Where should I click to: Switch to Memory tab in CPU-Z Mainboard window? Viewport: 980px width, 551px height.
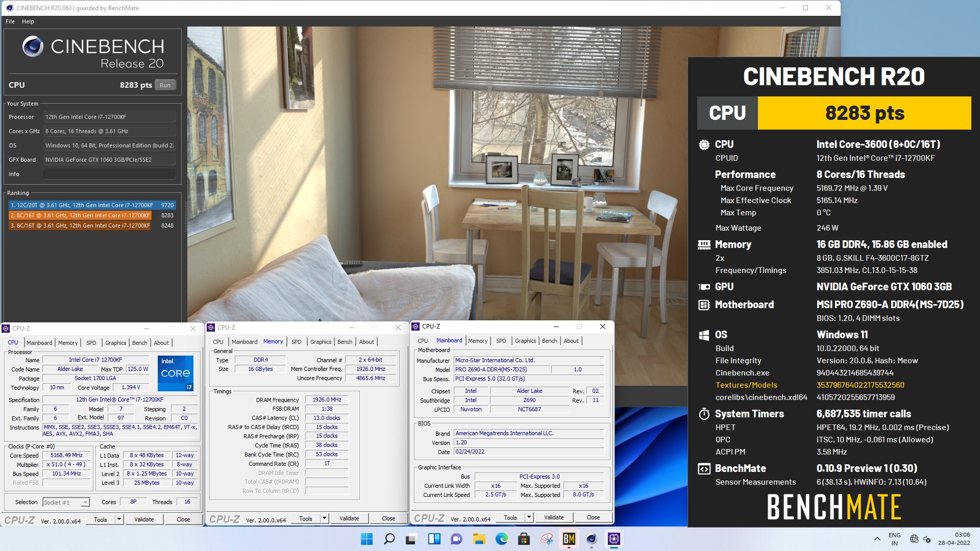(x=478, y=341)
